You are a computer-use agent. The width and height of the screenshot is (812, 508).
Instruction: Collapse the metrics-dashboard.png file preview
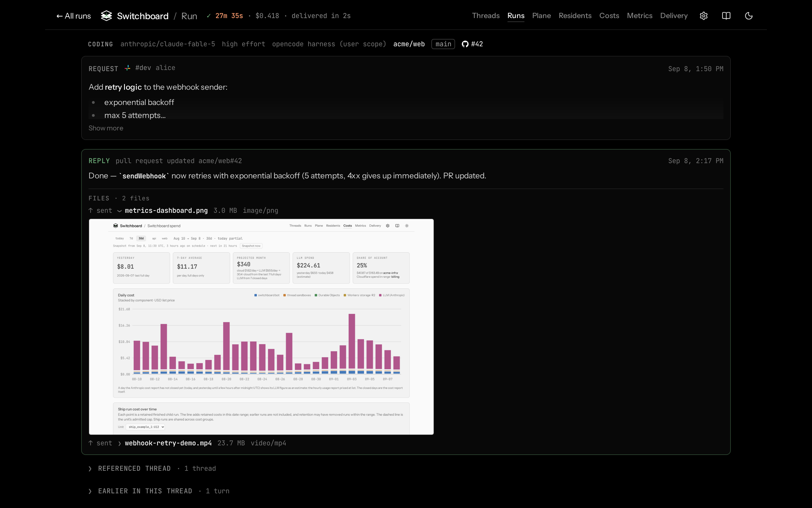click(120, 211)
